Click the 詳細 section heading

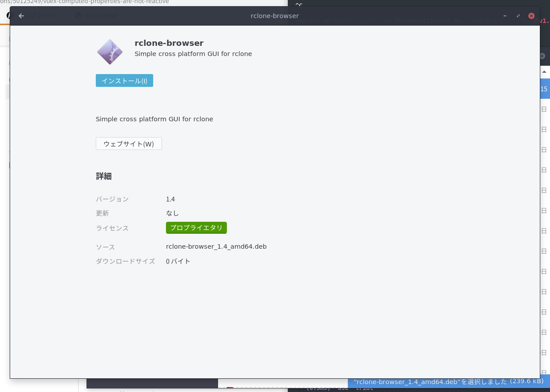tap(104, 176)
